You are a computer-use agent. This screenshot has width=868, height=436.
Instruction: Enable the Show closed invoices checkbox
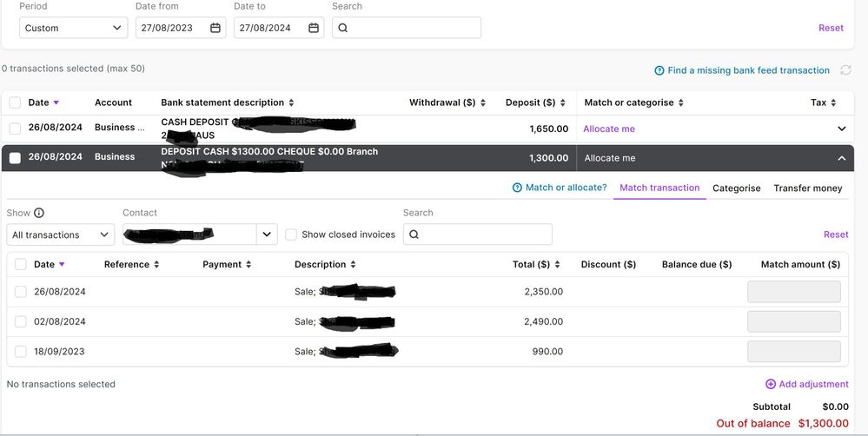coord(291,235)
